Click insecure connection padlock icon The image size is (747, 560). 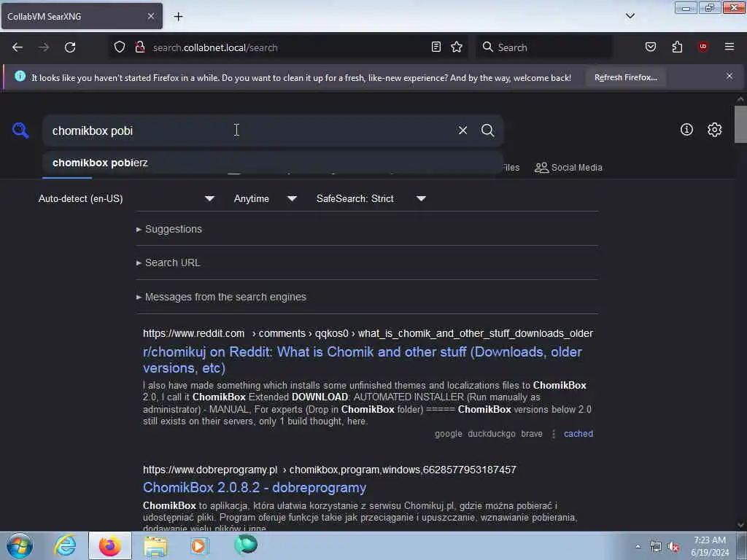[140, 47]
